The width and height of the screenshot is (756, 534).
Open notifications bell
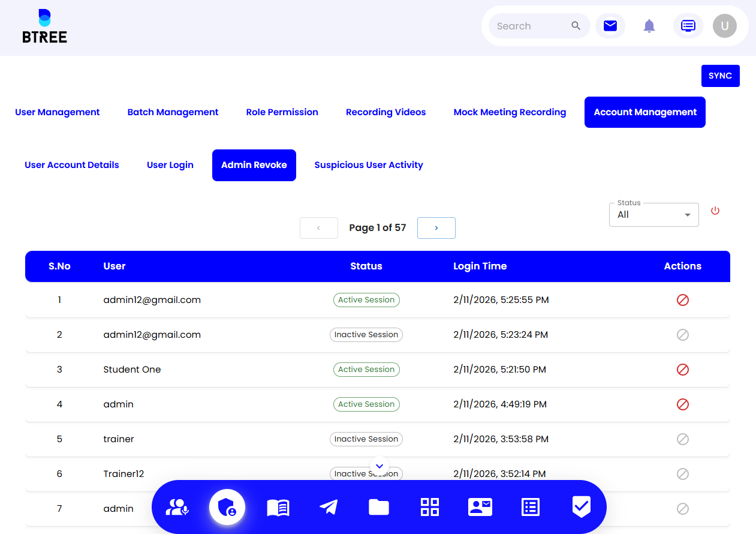(649, 26)
